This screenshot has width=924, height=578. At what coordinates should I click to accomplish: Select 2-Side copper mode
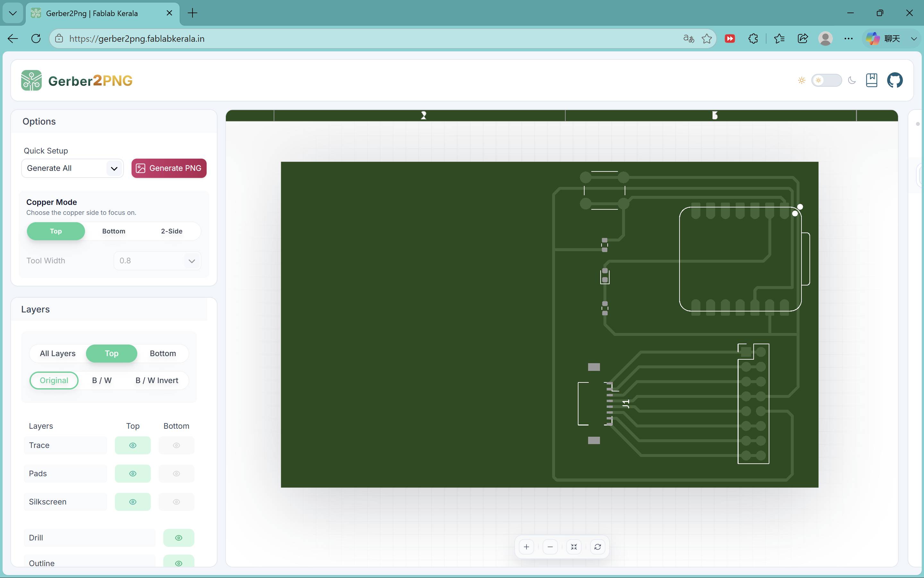[172, 231]
